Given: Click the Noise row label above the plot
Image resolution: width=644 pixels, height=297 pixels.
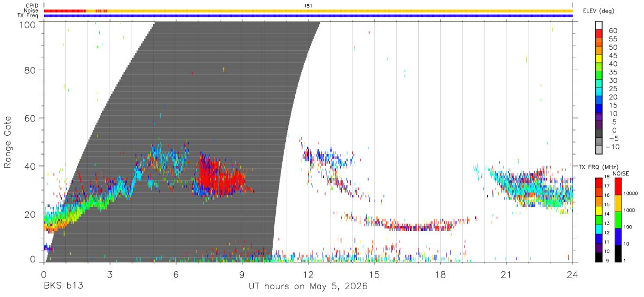Looking at the screenshot, I should coord(32,10).
